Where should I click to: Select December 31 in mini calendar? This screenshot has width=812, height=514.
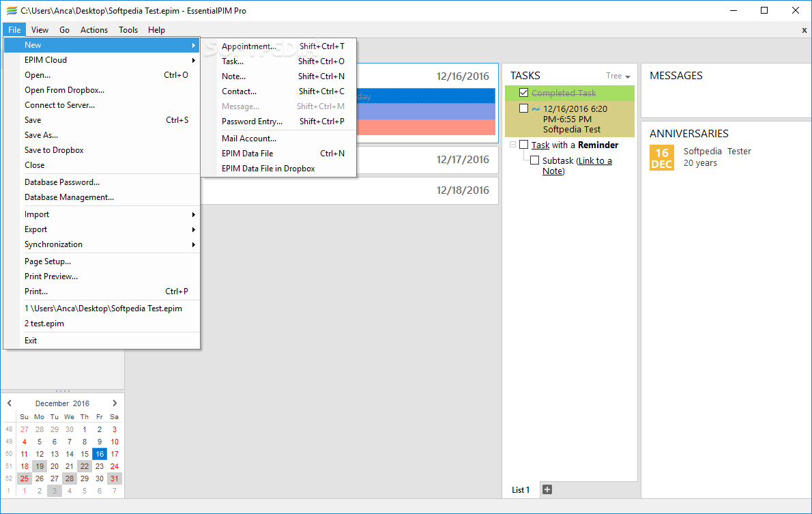point(115,479)
